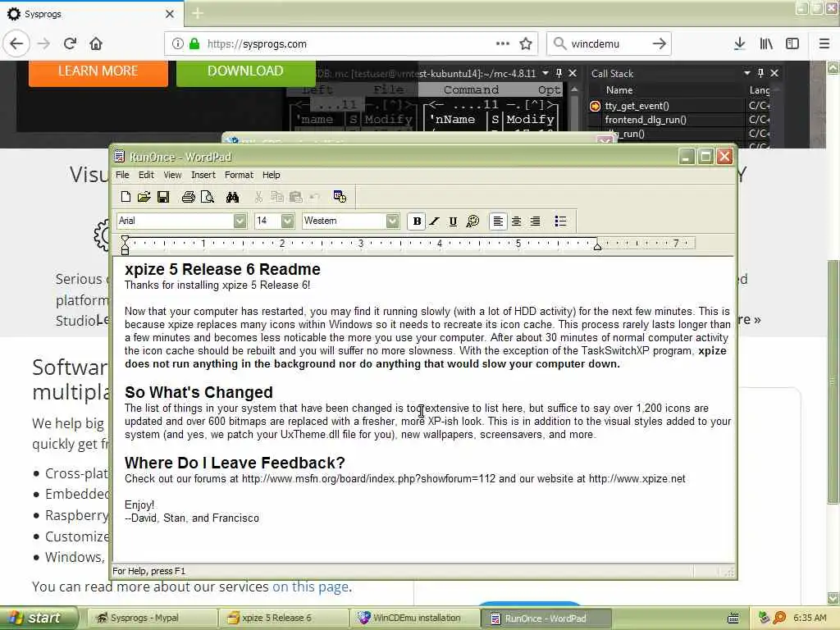The width and height of the screenshot is (840, 630).
Task: Open Print Preview from the WordPad toolbar
Action: pyautogui.click(x=208, y=197)
